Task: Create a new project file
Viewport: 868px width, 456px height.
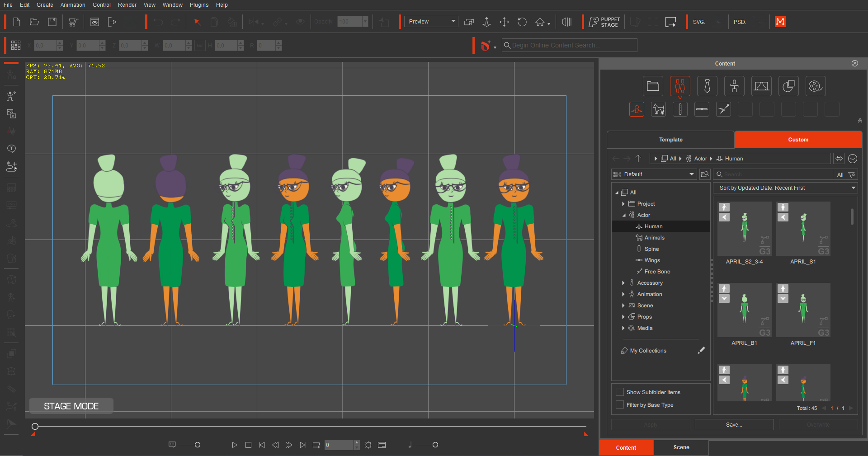Action: [x=17, y=22]
